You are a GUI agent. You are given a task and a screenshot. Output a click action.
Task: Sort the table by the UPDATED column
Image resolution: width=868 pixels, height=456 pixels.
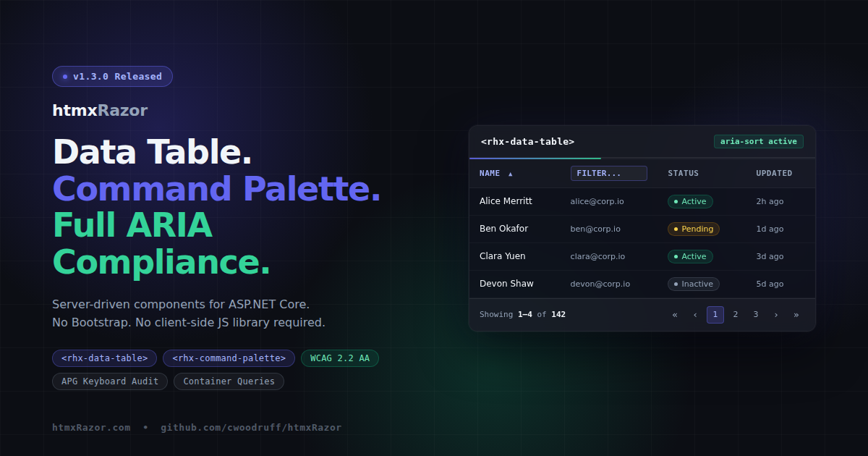click(774, 173)
